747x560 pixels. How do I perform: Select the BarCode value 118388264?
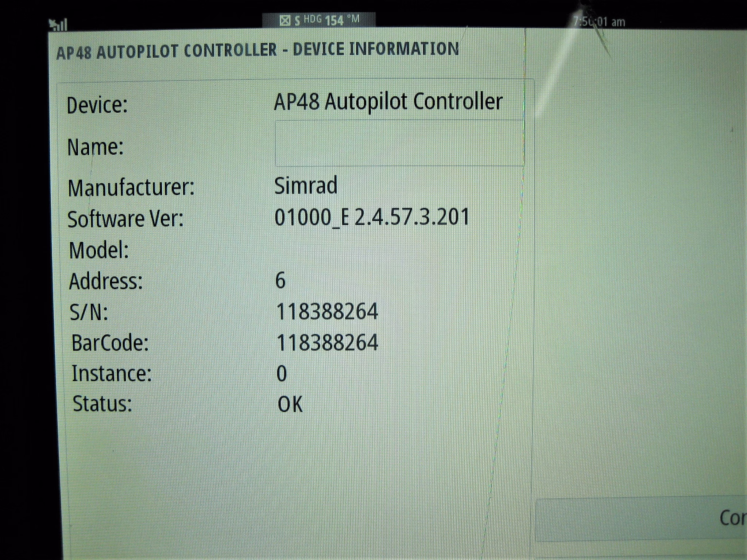click(x=327, y=343)
